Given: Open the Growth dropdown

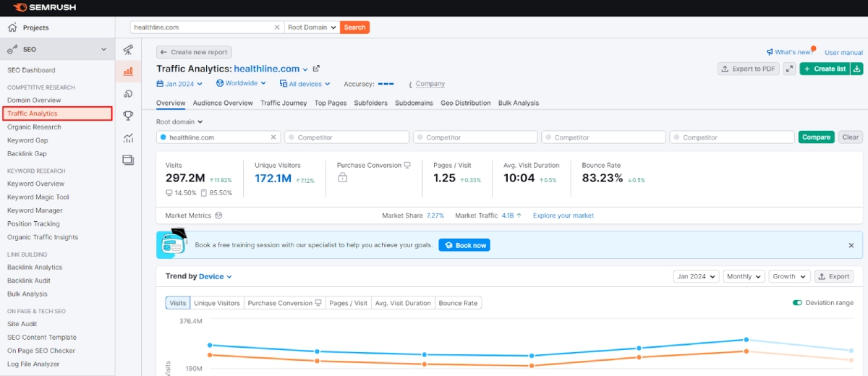Looking at the screenshot, I should pyautogui.click(x=788, y=276).
